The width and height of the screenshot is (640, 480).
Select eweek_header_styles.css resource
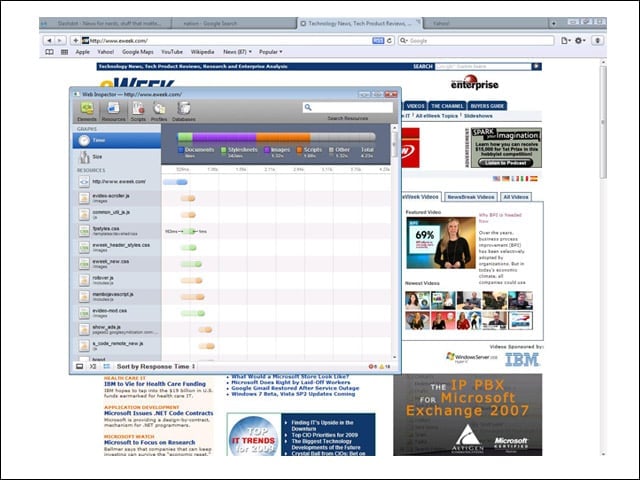click(117, 247)
